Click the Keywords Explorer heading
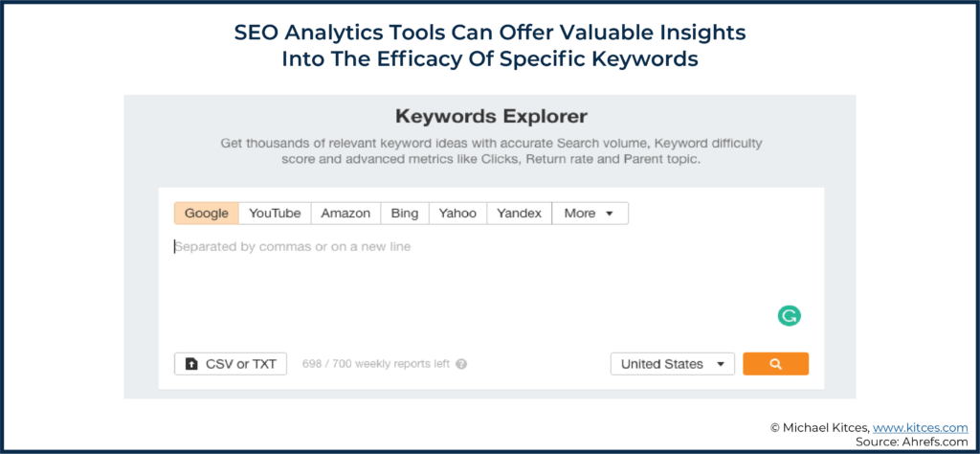Screen dimensions: 980x454 (491, 118)
